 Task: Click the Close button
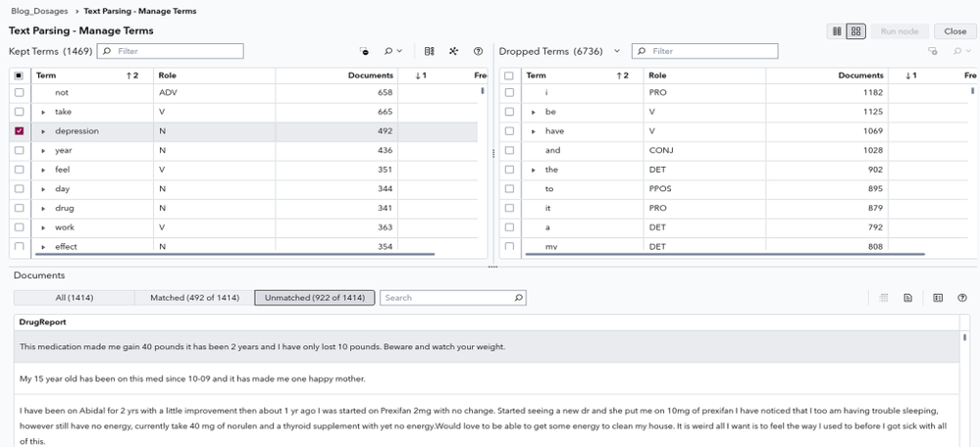pos(954,31)
